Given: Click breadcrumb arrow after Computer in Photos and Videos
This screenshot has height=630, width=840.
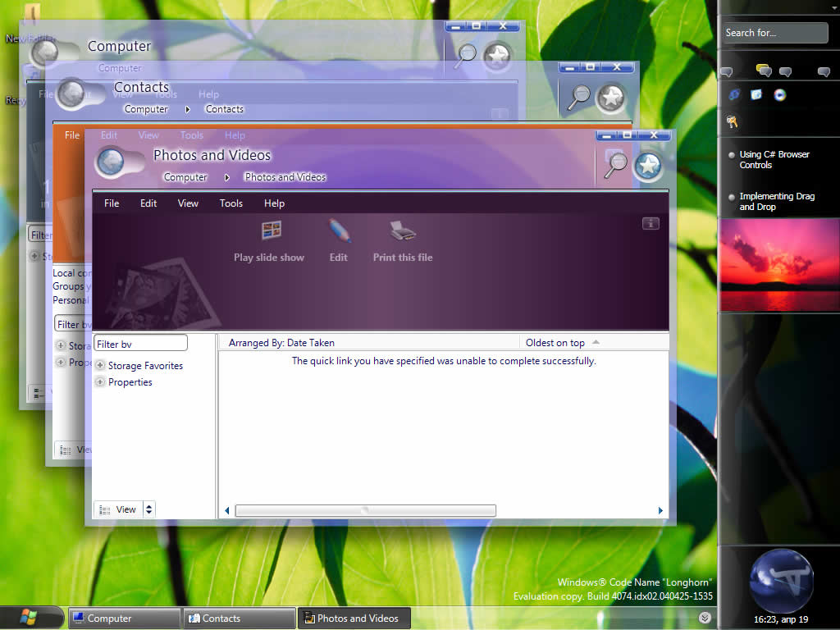Looking at the screenshot, I should tap(227, 177).
